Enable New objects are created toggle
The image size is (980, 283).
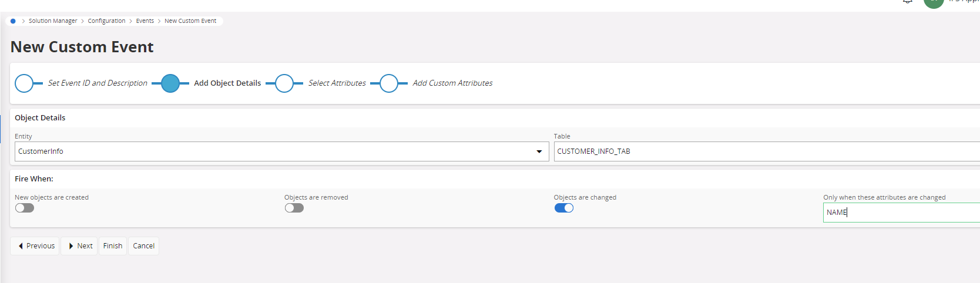[x=25, y=208]
